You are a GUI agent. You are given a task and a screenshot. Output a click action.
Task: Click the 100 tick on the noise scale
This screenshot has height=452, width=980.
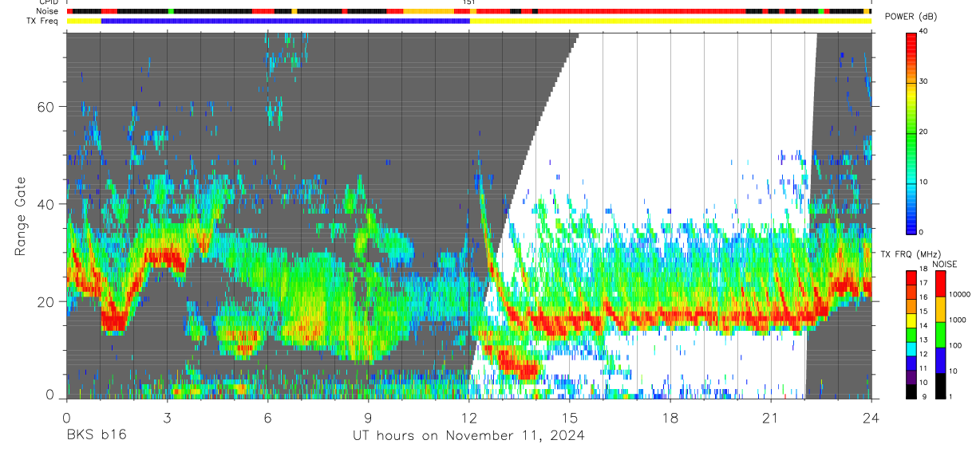[954, 345]
